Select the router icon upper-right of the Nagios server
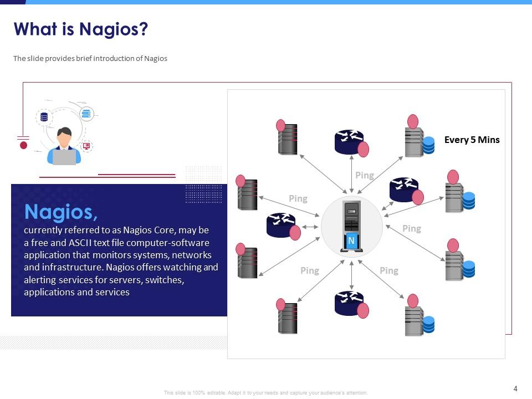Screen dimensions: 532x399 tap(404, 190)
